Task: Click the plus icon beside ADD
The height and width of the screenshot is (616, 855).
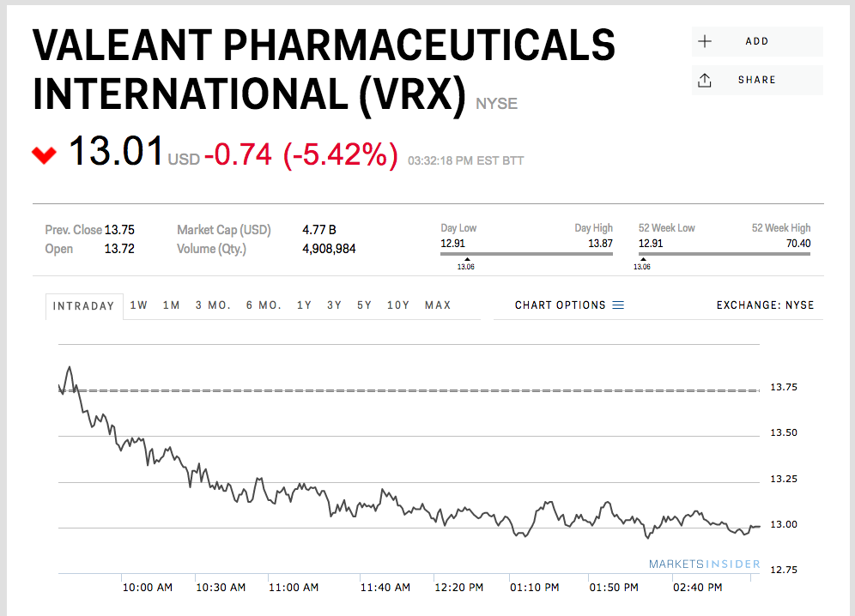Action: (x=705, y=41)
